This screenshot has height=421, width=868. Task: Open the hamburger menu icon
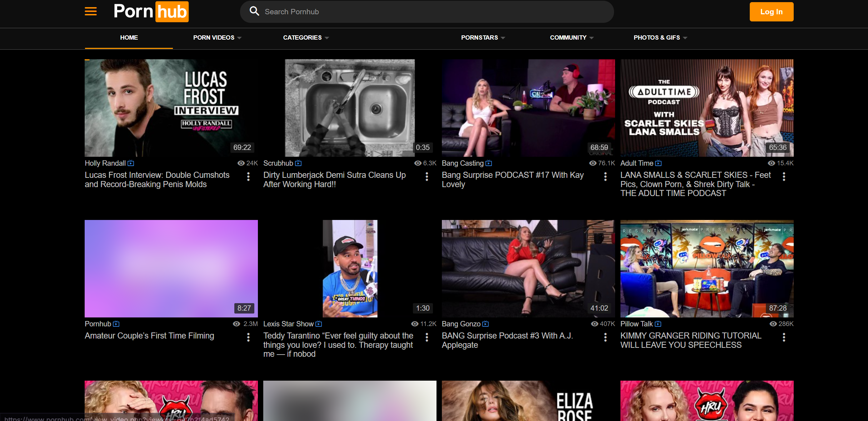pos(91,11)
